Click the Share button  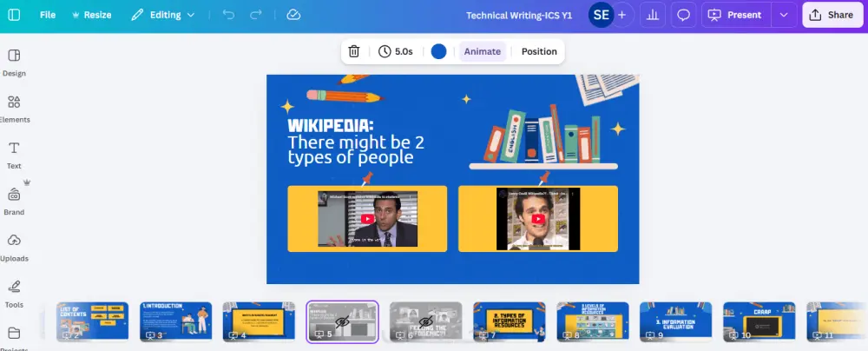pos(832,15)
